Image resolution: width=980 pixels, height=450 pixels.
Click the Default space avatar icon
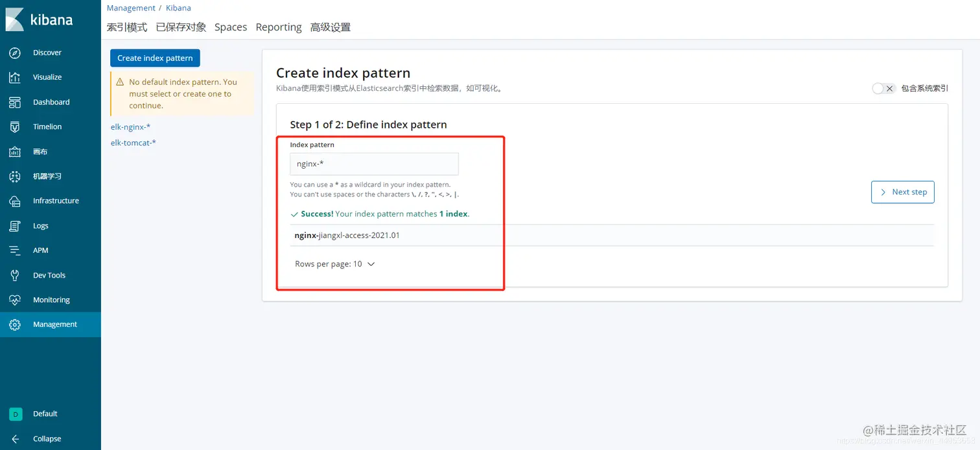click(15, 414)
